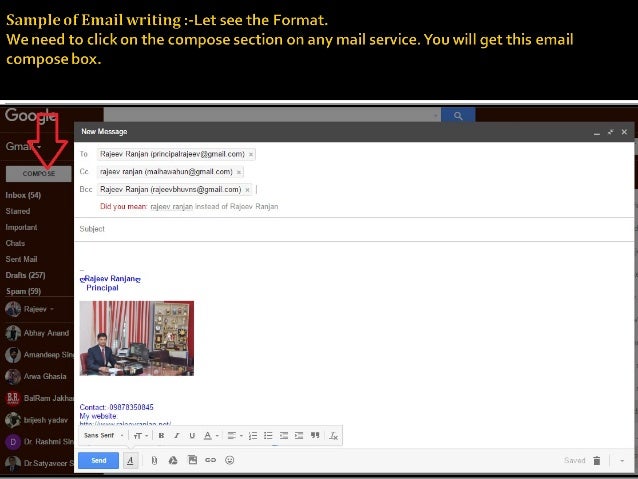Open the emoticon picker

[229, 460]
